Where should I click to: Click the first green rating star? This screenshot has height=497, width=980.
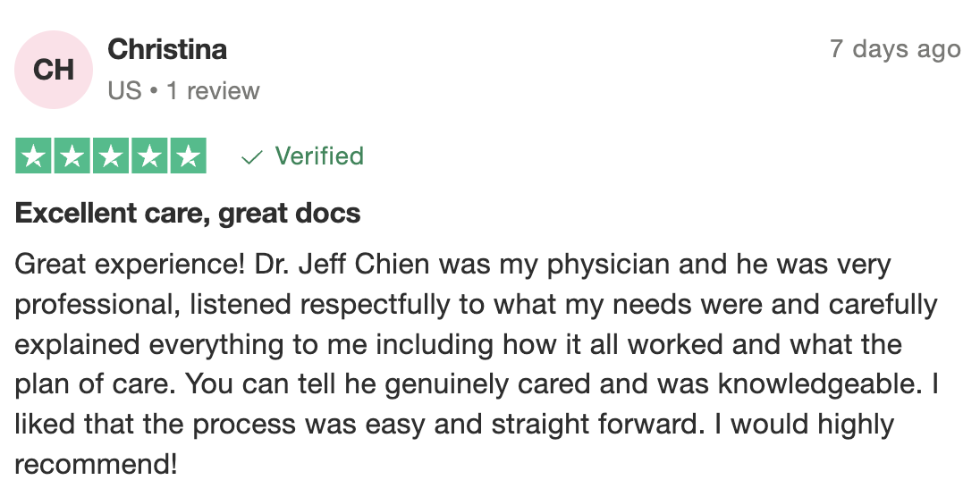(35, 156)
